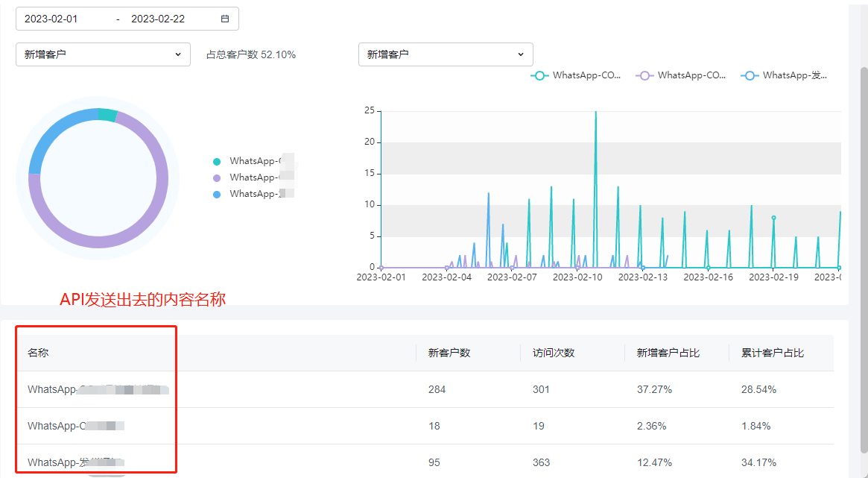Click the 28.54% cell
The image size is (868, 478).
click(x=759, y=389)
